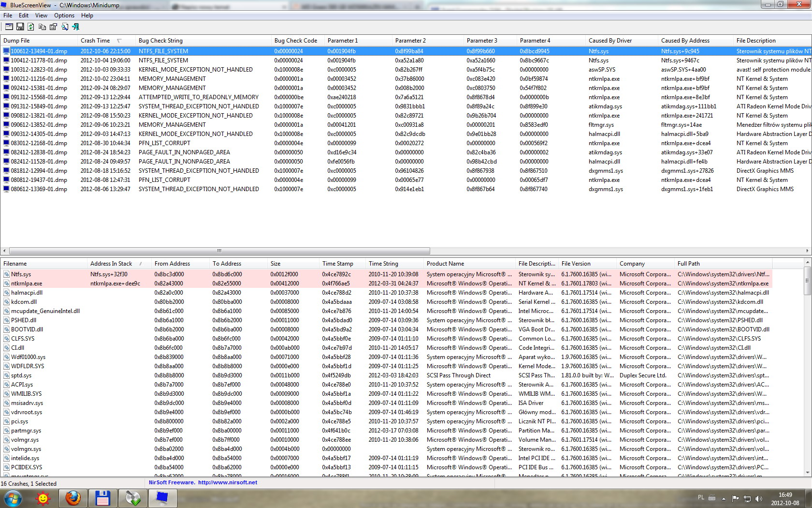
Task: Click the icon of dump 080612-13369-01.dmp
Action: point(6,189)
